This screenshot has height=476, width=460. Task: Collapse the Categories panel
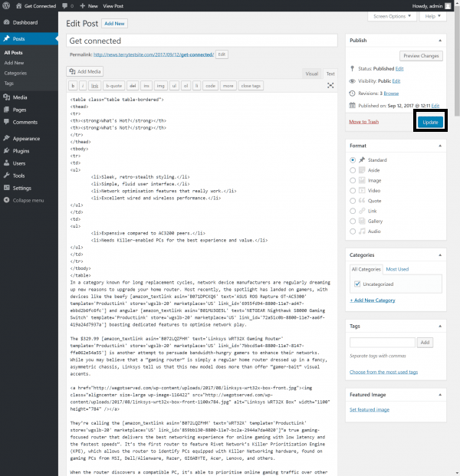(440, 255)
